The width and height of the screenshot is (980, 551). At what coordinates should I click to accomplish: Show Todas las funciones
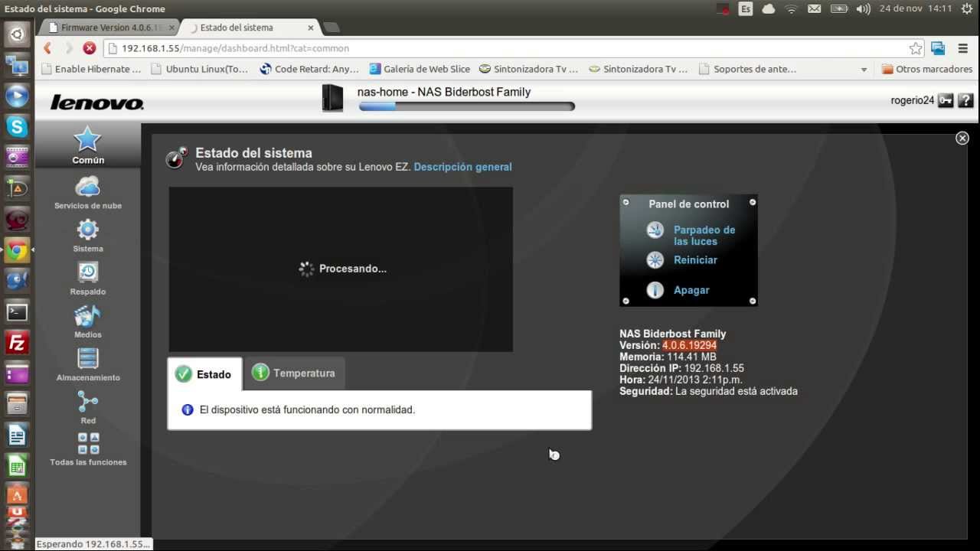87,449
